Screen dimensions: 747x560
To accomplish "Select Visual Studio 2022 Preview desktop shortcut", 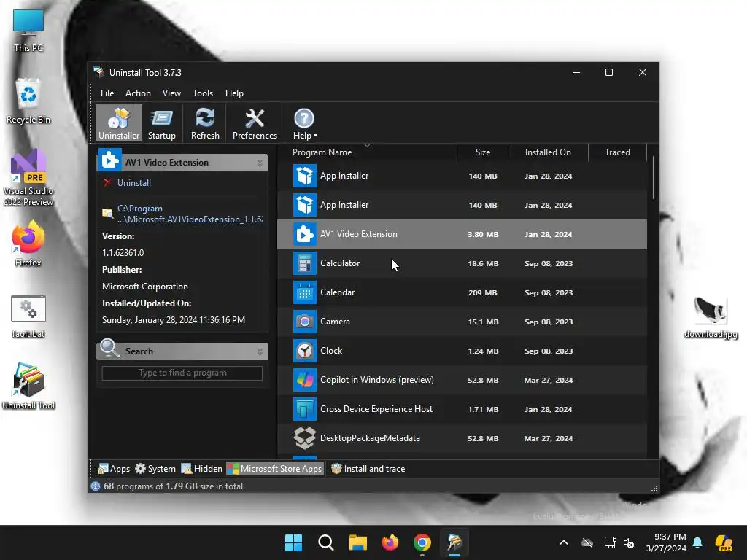I will tap(28, 178).
